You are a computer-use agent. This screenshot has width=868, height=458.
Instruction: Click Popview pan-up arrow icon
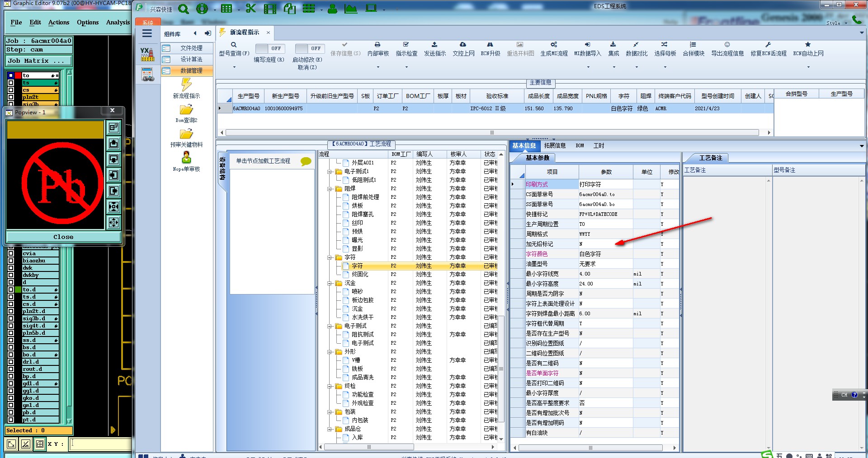113,144
